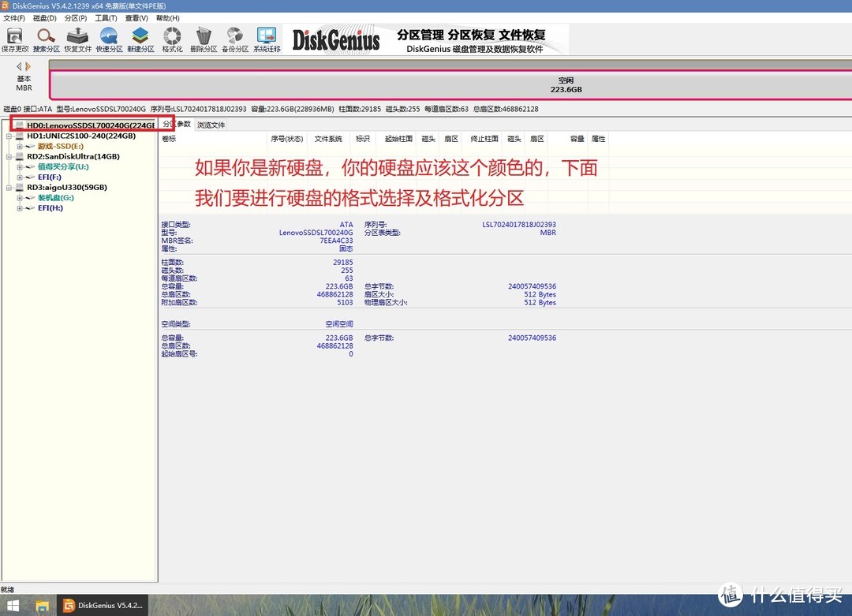Viewport: 852px width, 616px height.
Task: Collapse the HD1:UNIC2S100-240 disk node
Action: (9, 136)
